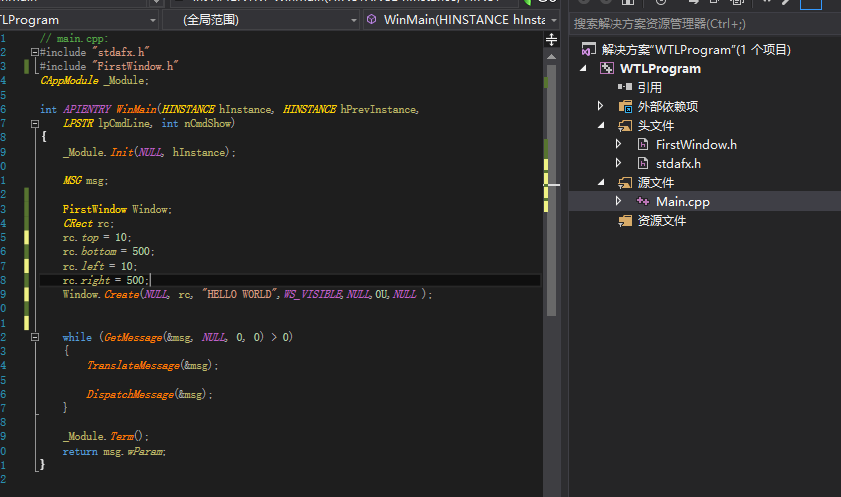Screen dimensions: 841x497
Task: Click the "CRect rc;" declaration
Action: click(x=88, y=224)
